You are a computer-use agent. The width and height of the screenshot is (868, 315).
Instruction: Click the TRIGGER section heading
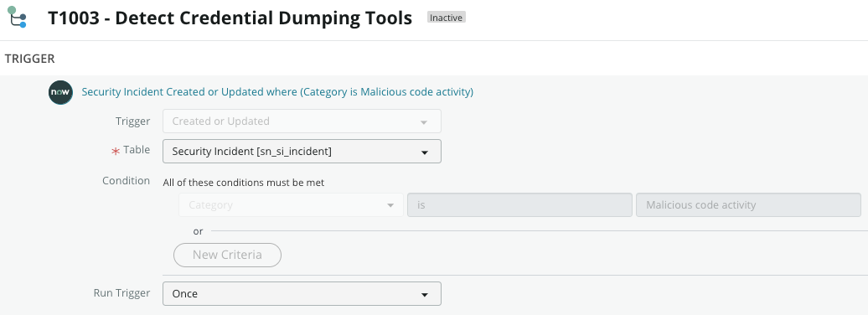30,59
